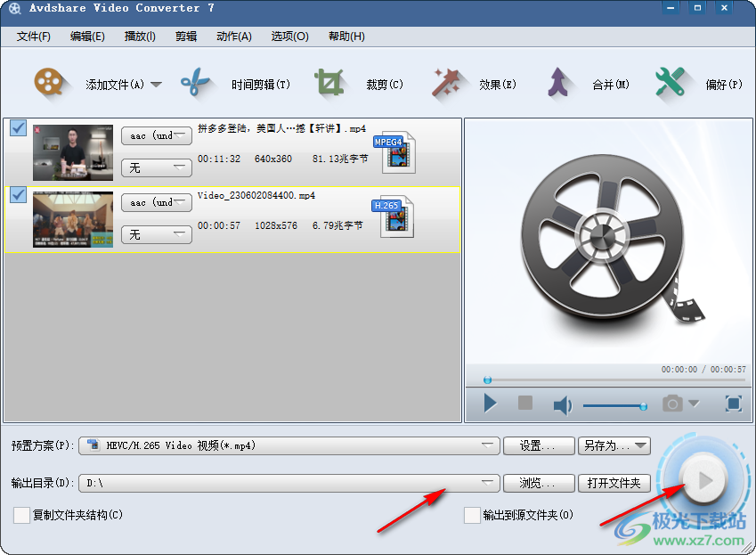Open the 剪辑 menu

tap(186, 37)
